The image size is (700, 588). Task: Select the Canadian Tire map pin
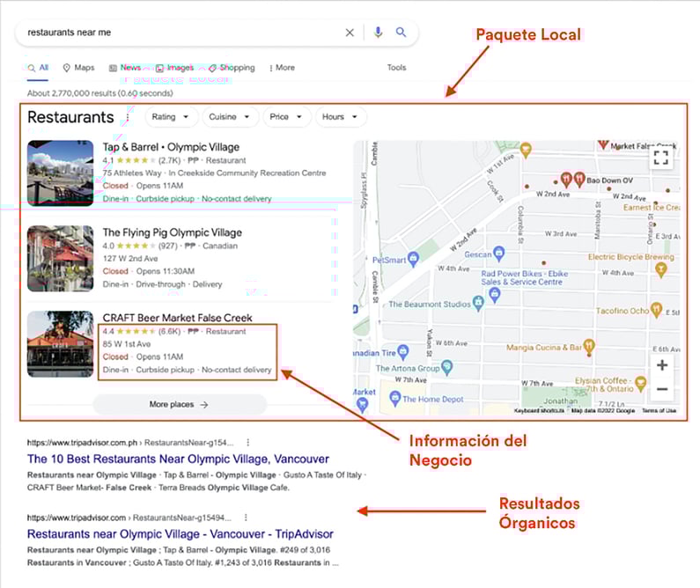[403, 351]
